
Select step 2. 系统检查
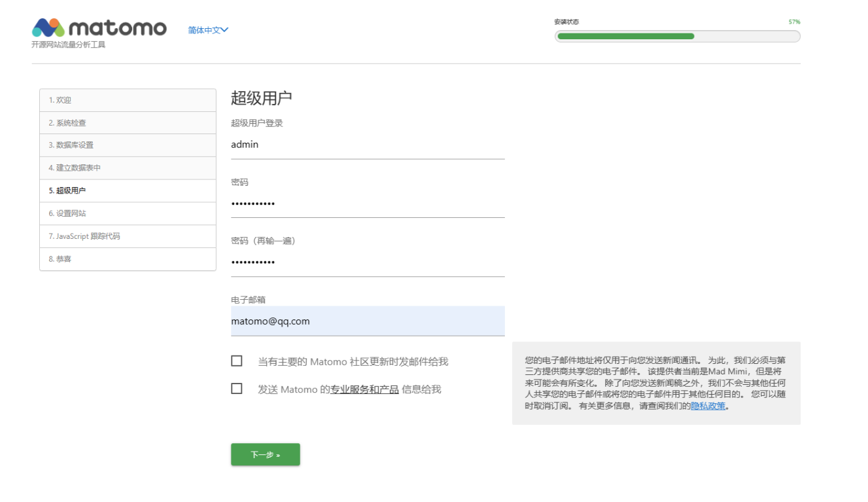coord(128,123)
